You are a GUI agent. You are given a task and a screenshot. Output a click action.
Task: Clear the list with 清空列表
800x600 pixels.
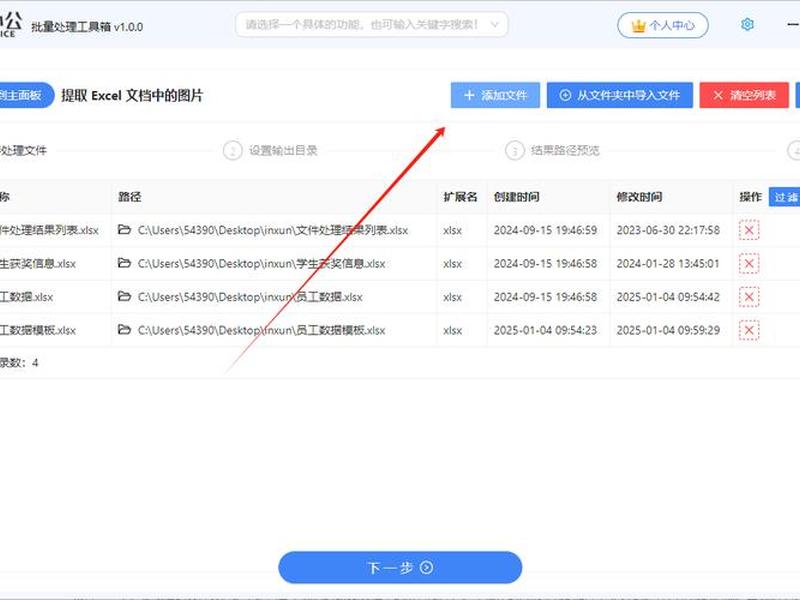coord(744,95)
